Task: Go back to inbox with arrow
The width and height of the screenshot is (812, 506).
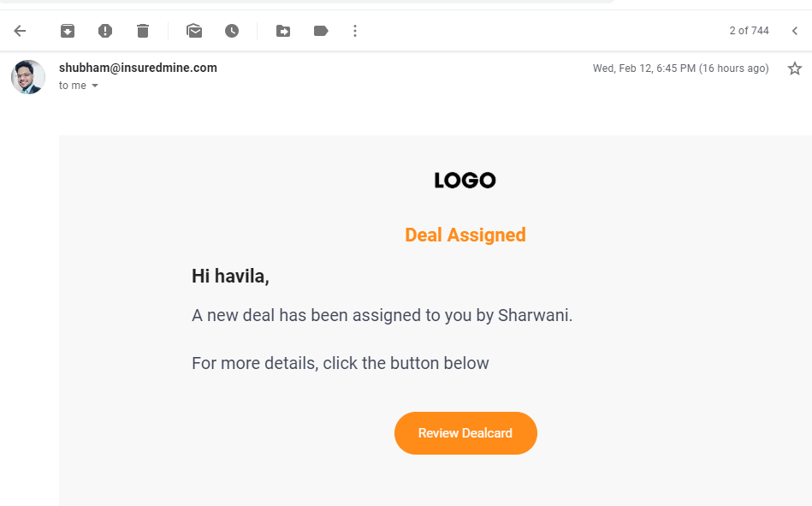Action: coord(20,31)
